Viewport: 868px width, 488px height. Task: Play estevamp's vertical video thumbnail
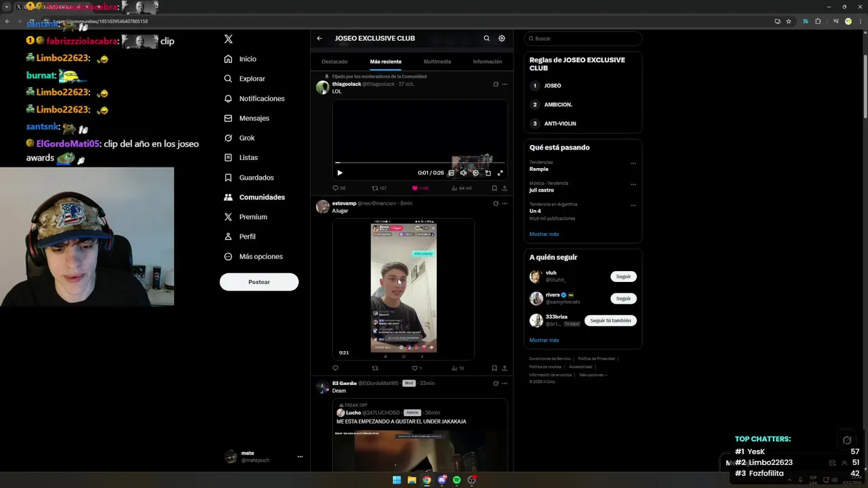point(403,288)
